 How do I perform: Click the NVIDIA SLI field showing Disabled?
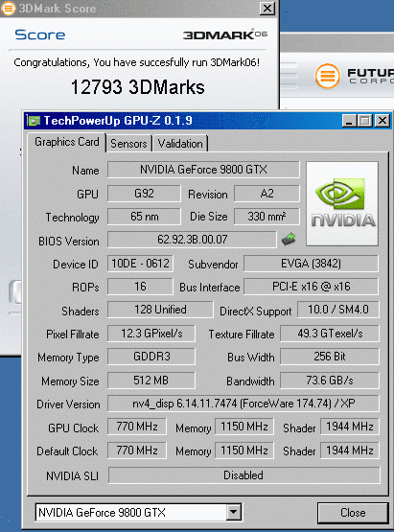coord(243,475)
